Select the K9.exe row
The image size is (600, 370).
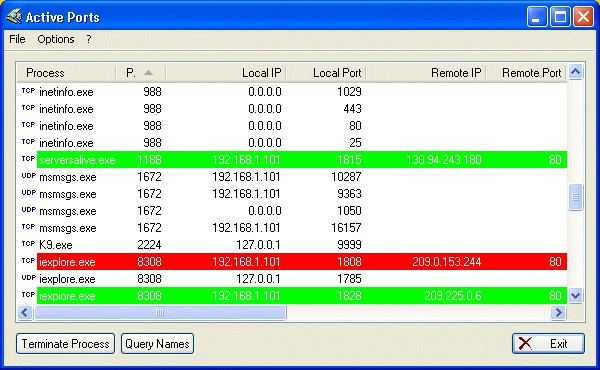(x=292, y=244)
